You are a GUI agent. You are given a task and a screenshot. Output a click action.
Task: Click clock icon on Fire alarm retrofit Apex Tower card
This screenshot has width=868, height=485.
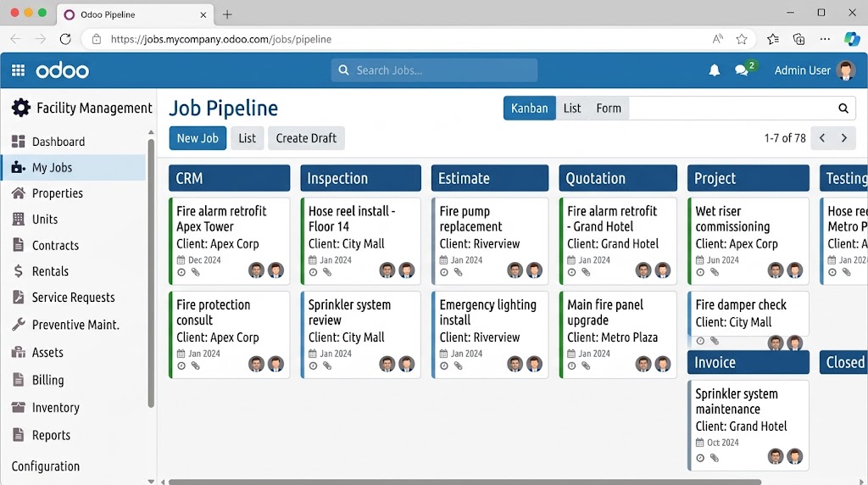pyautogui.click(x=181, y=272)
